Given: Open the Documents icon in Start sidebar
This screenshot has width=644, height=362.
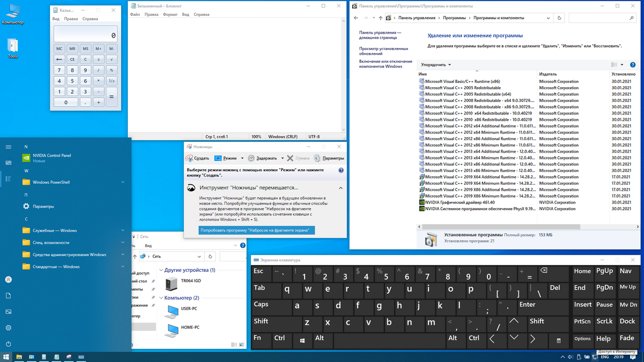Looking at the screenshot, I should [x=8, y=296].
